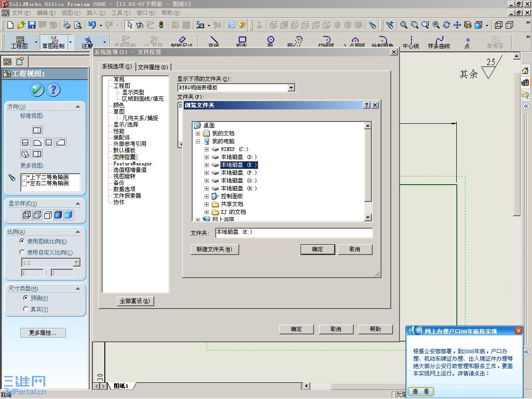This screenshot has height=399, width=532.
Task: Click the Open file folder icon
Action: [21, 25]
